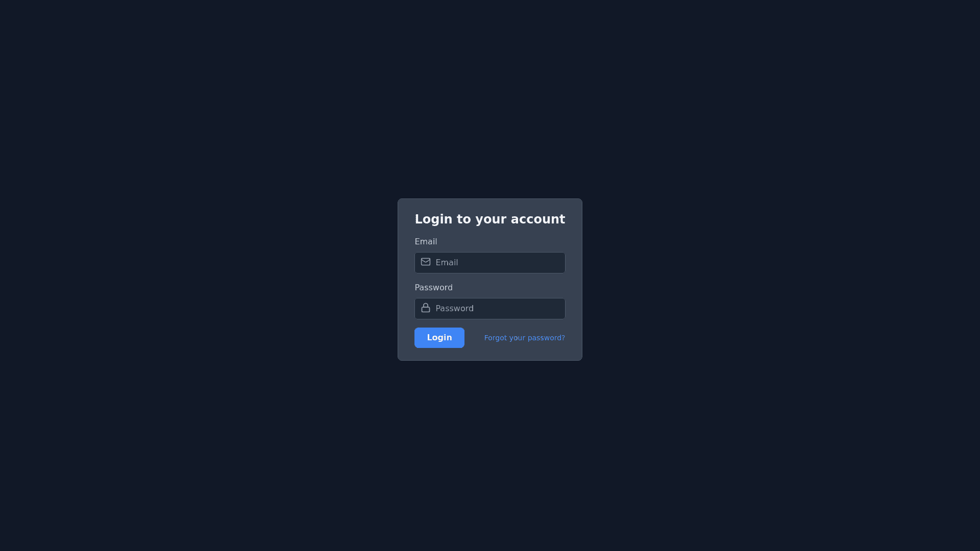Select the word 'password?' in the forgot link
Image resolution: width=980 pixels, height=551 pixels.
coord(546,338)
